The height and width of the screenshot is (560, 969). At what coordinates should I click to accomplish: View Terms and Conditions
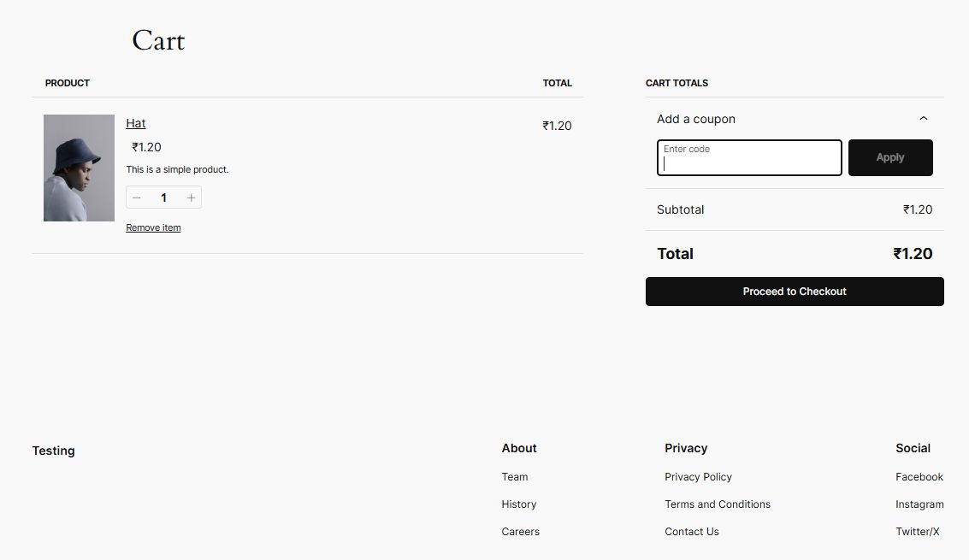(718, 504)
